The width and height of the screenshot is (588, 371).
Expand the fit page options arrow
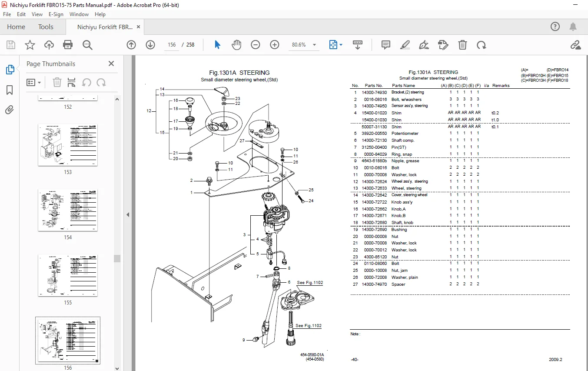point(341,45)
